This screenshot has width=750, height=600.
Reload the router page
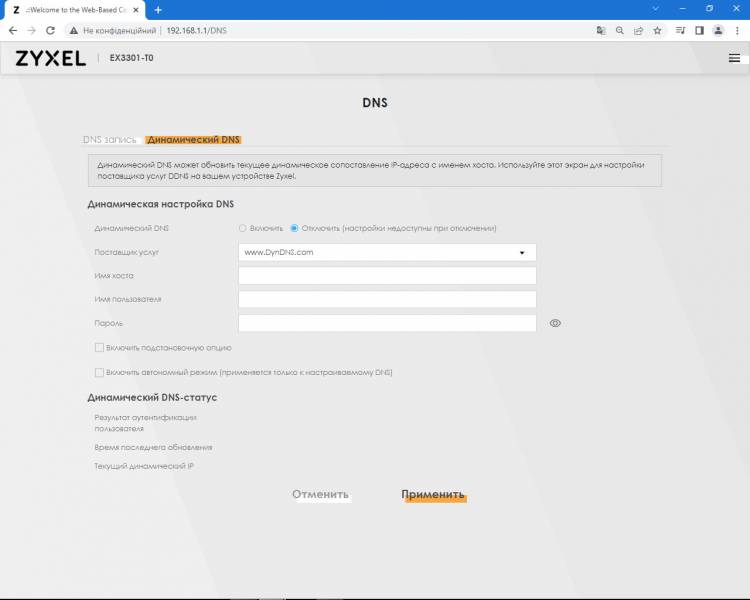(50, 31)
